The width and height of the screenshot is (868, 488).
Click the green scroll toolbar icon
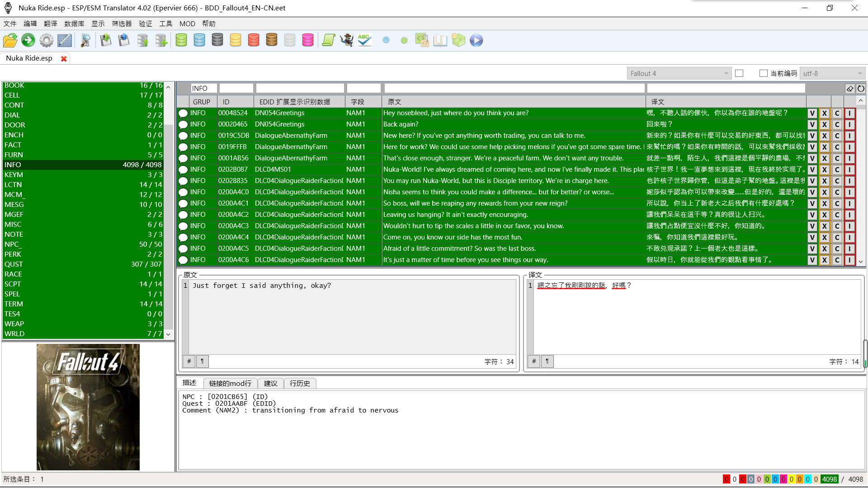pyautogui.click(x=329, y=40)
